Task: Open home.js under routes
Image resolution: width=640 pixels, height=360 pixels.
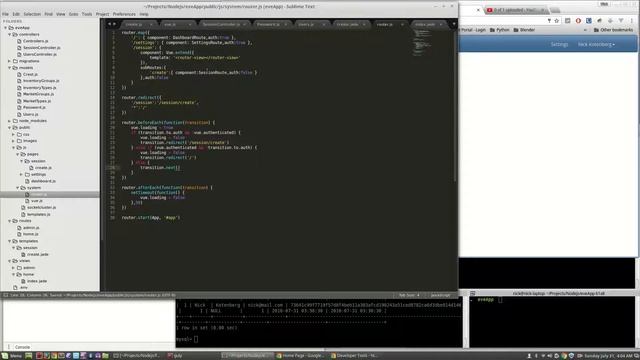Action: coord(30,234)
